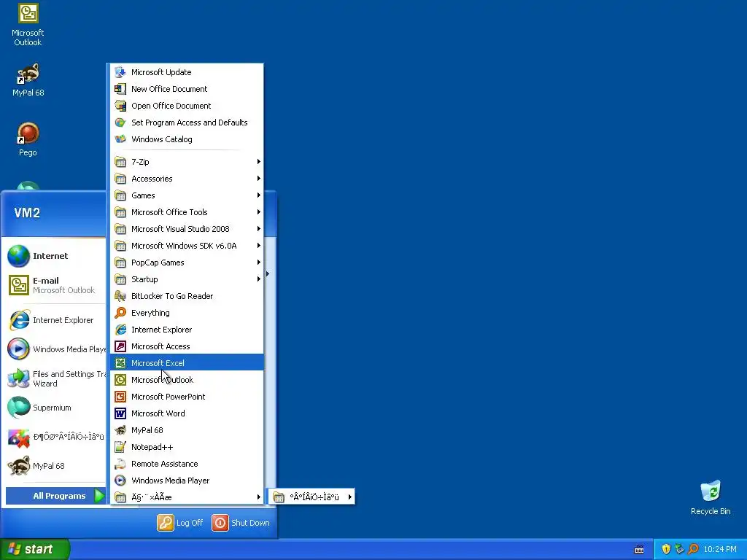Launch Windows Catalog icon
Viewport: 747px width, 560px height.
click(x=120, y=139)
